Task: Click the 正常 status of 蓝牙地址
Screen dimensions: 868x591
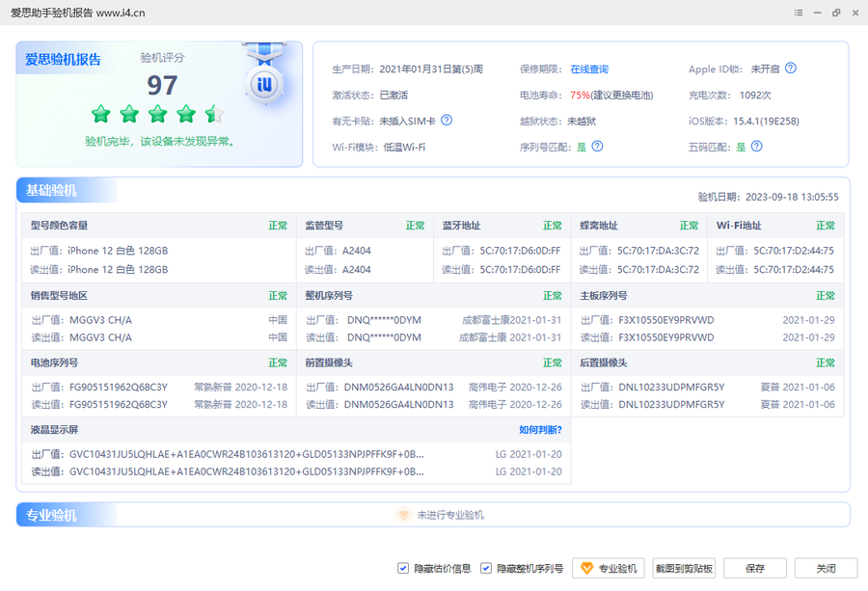Action: 553,226
